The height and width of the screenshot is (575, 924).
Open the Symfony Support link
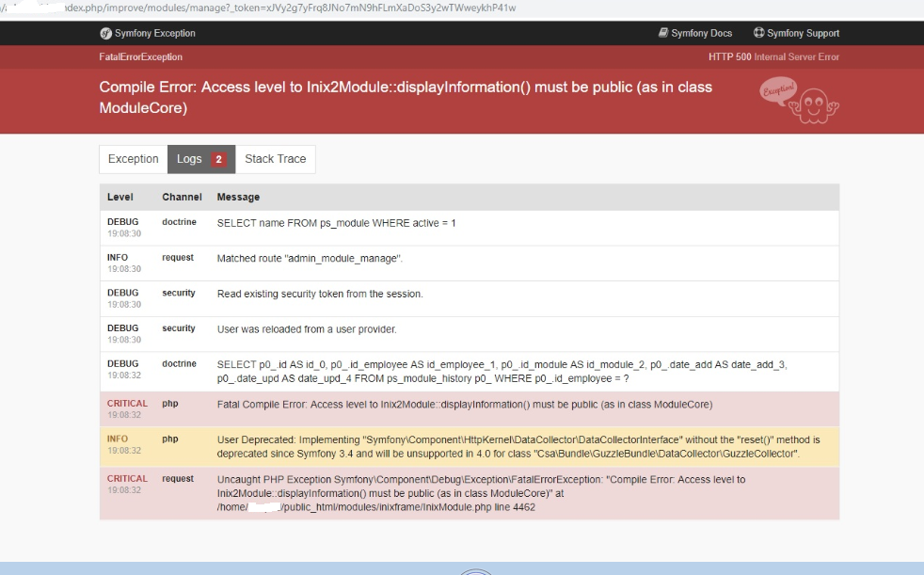[797, 33]
